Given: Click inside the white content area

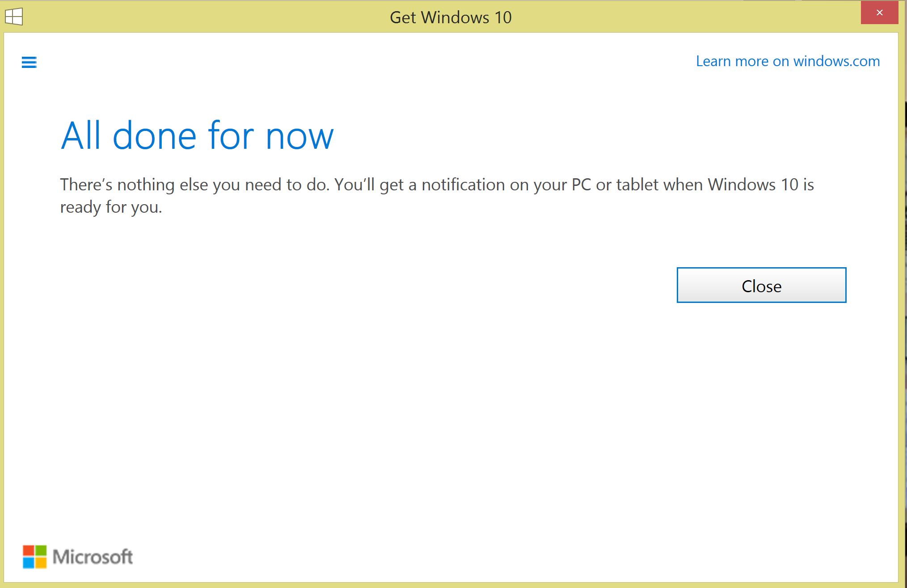Looking at the screenshot, I should click(x=447, y=402).
